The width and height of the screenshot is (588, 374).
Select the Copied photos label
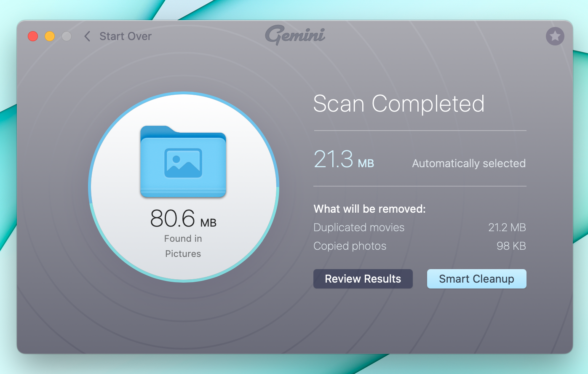coord(350,246)
